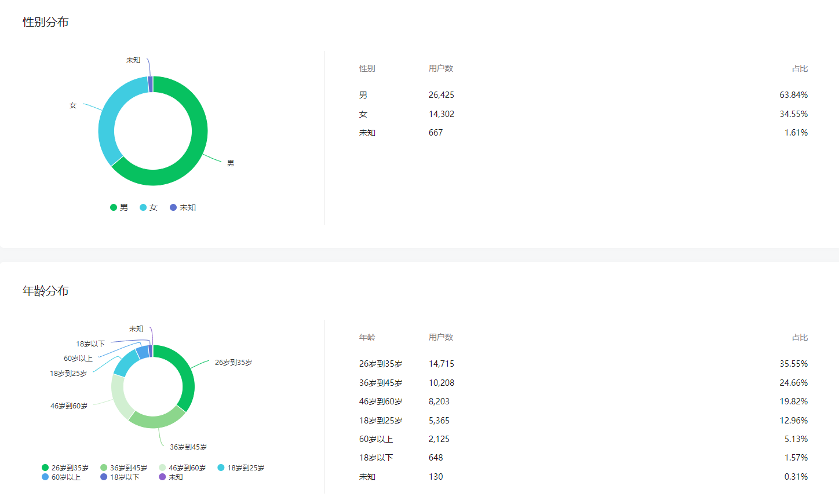
Task: Toggle 18岁到25岁 in the age chart legend
Action: (x=241, y=468)
